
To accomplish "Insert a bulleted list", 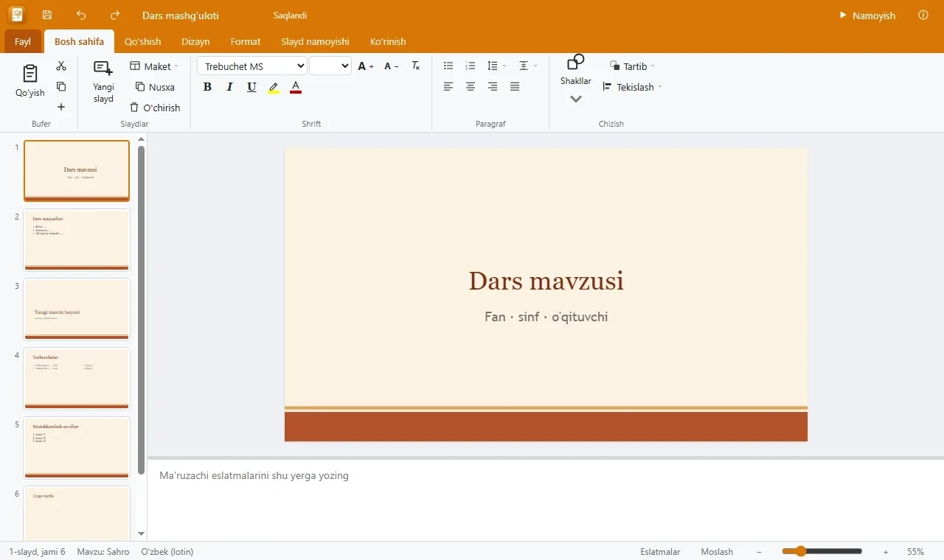I will (448, 66).
